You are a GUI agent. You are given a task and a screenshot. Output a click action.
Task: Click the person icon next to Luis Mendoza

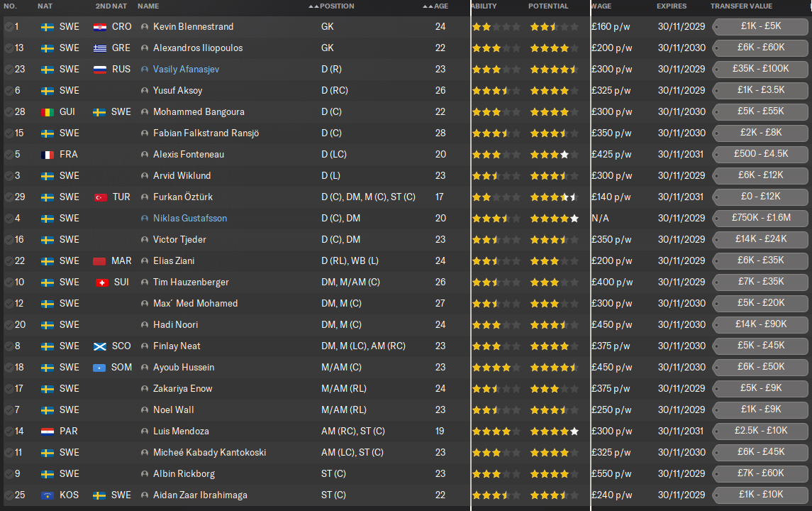tap(145, 432)
